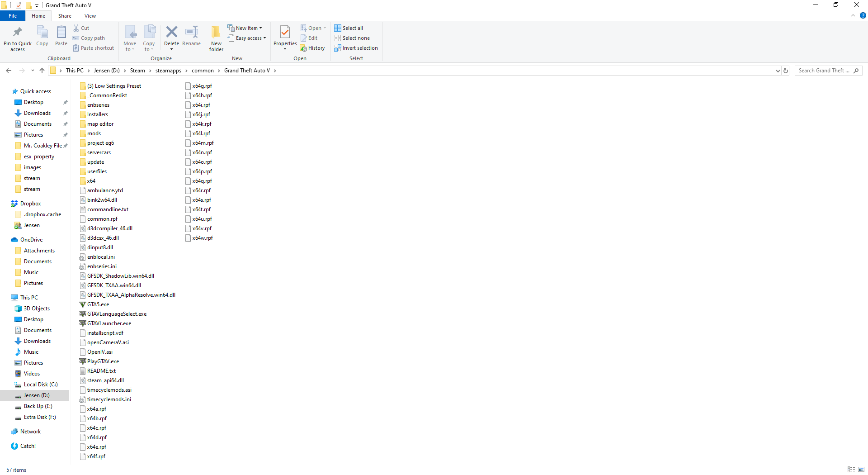This screenshot has height=475, width=868.
Task: Select Videos under This PC
Action: click(32, 374)
